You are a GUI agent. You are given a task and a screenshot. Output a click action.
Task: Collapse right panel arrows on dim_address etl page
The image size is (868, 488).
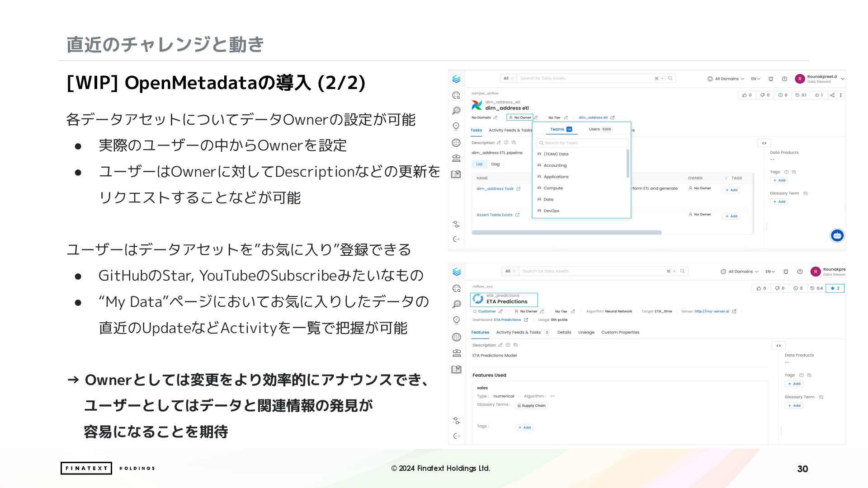click(x=764, y=143)
